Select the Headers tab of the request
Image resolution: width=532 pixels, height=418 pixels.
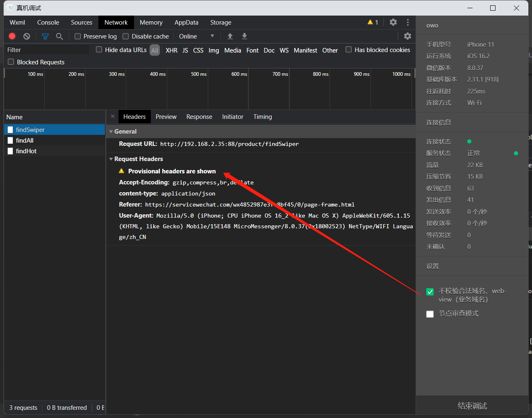click(134, 117)
